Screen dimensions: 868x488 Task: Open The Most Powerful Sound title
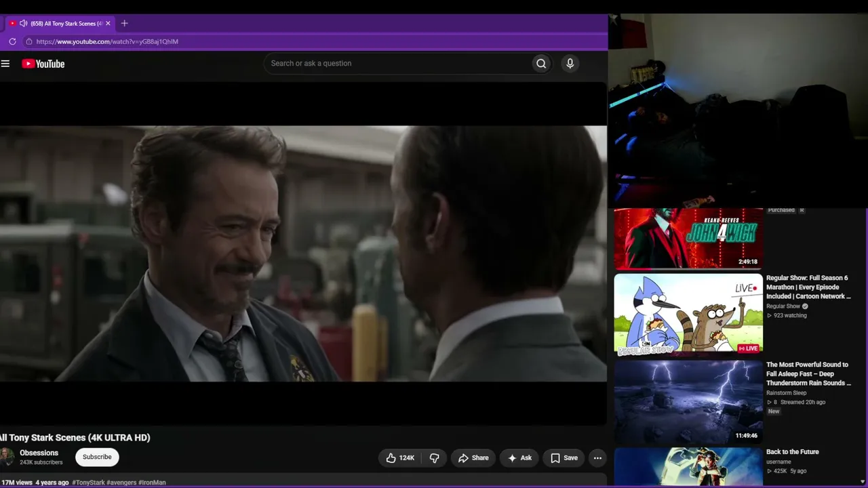[x=808, y=374]
